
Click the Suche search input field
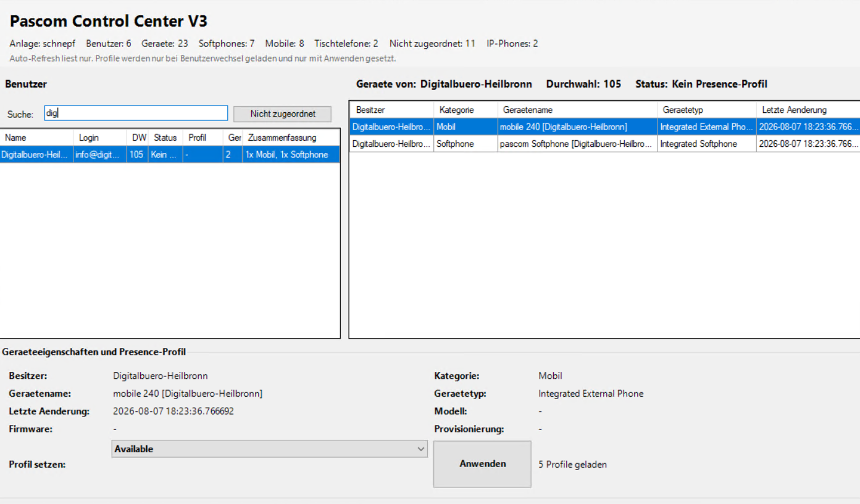pyautogui.click(x=136, y=114)
